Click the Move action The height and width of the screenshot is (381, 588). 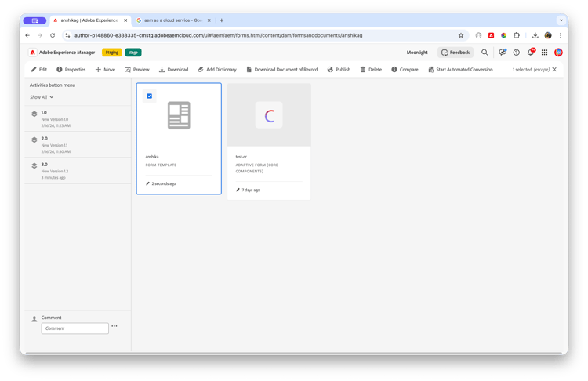[x=105, y=69]
